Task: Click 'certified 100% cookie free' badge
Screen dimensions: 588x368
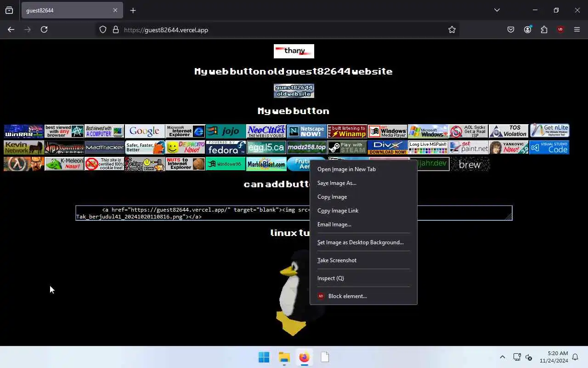Action: pos(104,164)
